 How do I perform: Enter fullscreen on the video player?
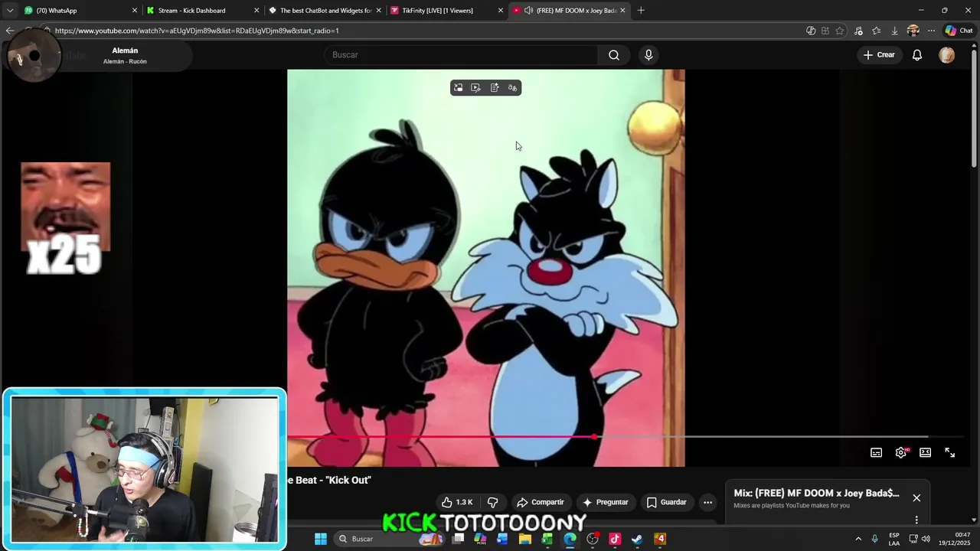click(x=949, y=452)
